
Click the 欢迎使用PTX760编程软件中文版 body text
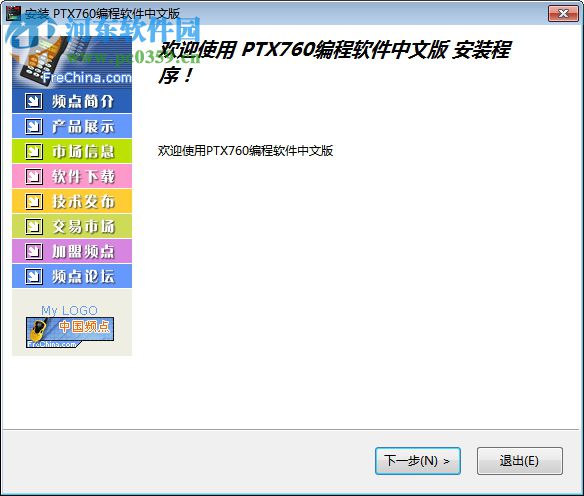tap(245, 151)
